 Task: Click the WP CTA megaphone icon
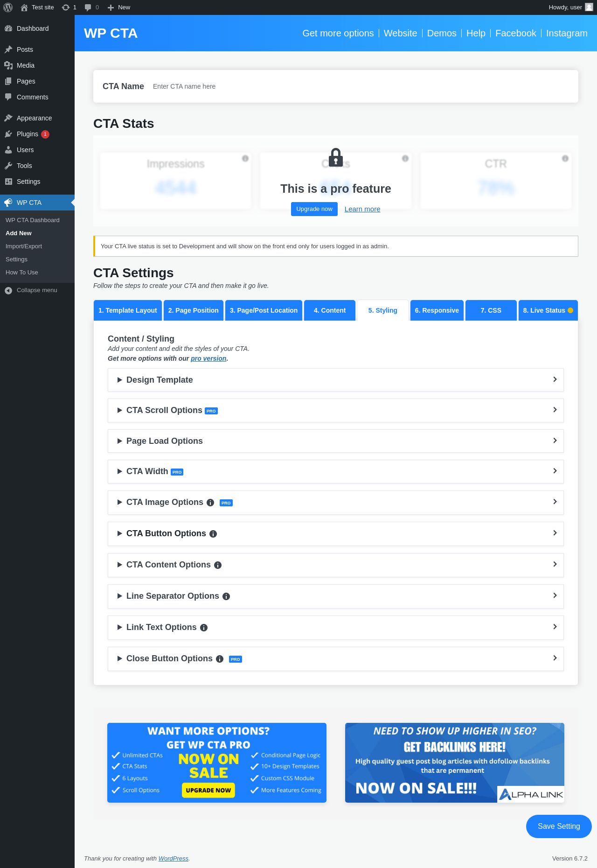click(8, 203)
